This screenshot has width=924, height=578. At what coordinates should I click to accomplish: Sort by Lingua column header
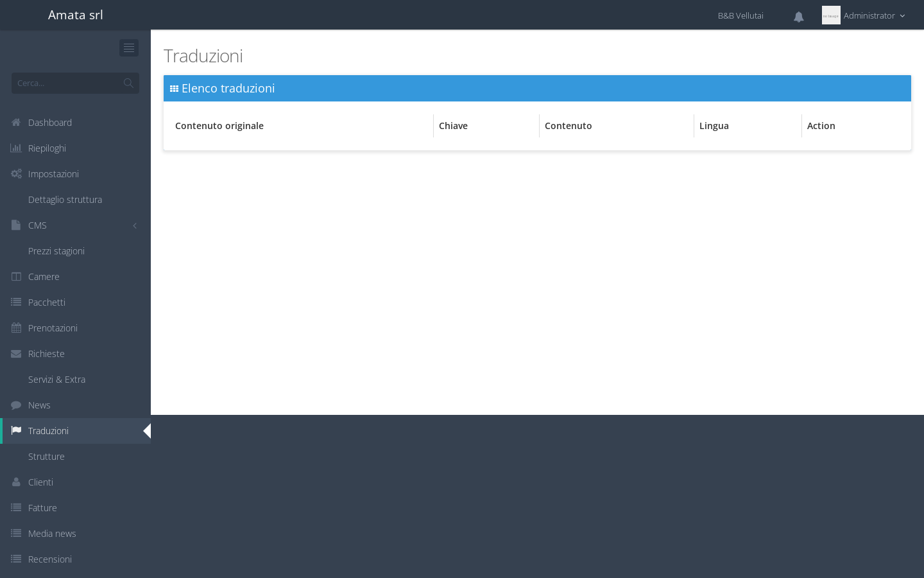(x=748, y=126)
